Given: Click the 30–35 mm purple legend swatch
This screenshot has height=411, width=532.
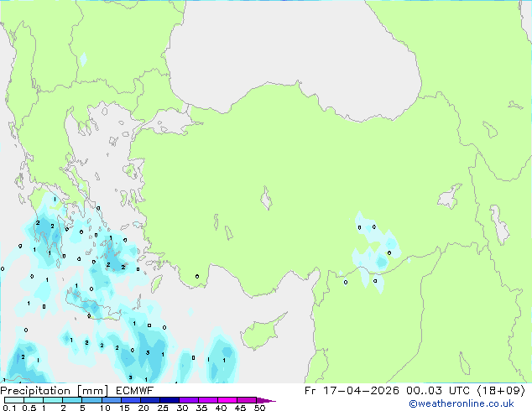Looking at the screenshot, I should coord(188,400).
